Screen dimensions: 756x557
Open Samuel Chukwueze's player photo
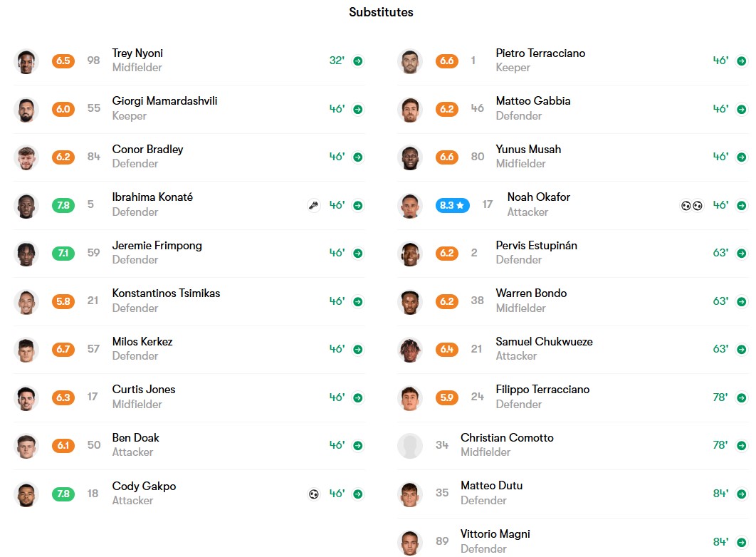410,350
